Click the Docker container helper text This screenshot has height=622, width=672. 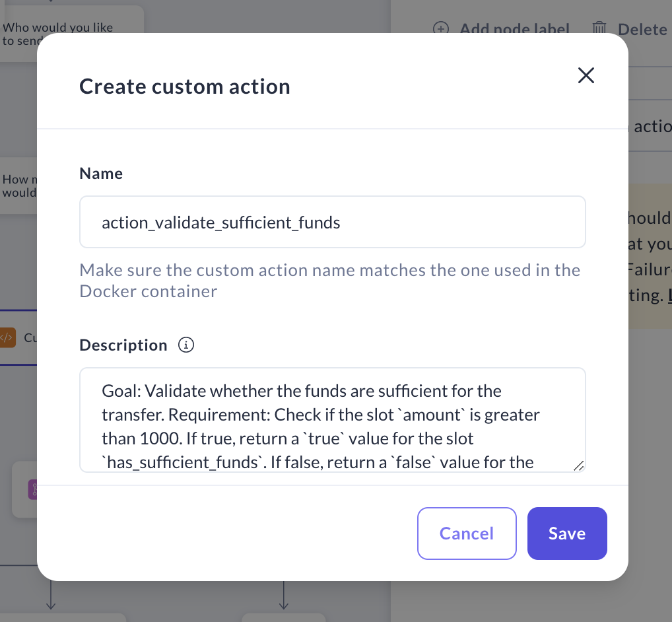click(x=329, y=281)
